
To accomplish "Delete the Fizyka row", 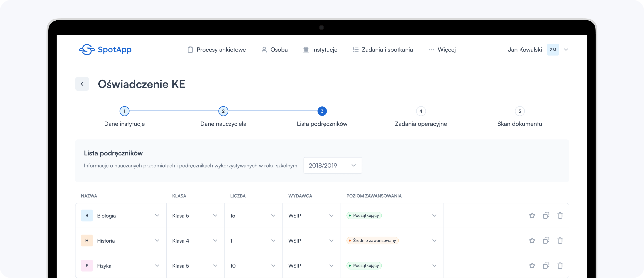I will click(x=560, y=265).
